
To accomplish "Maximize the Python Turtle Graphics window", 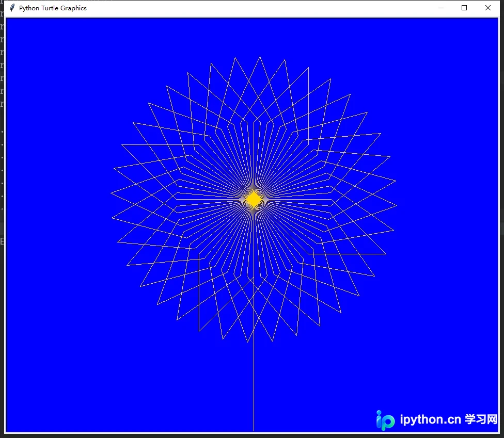I will [464, 8].
